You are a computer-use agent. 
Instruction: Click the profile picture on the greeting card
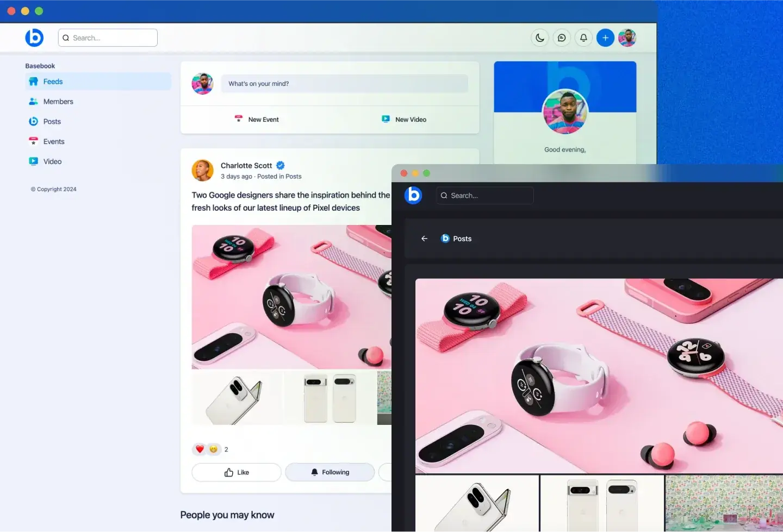point(565,111)
